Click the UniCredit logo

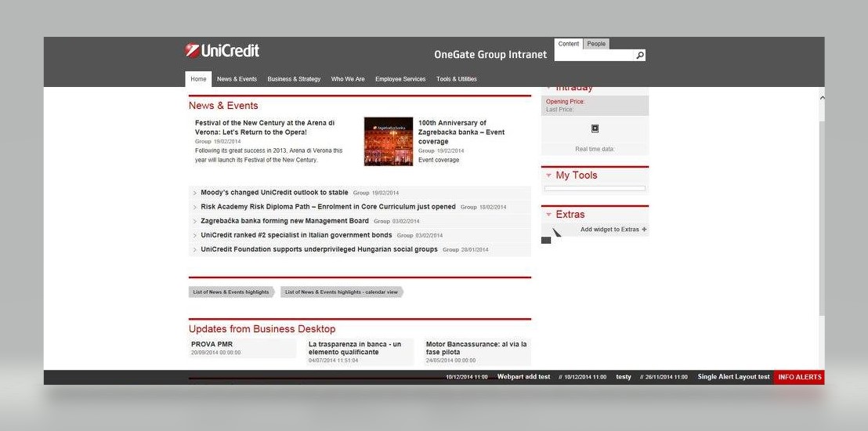tap(222, 51)
